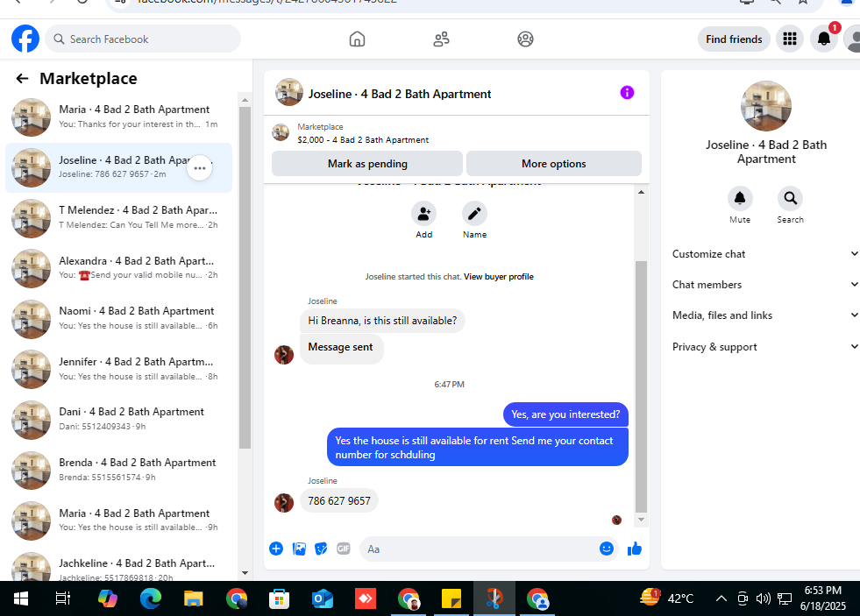Open the $2,000 4 Bad 2 Bath listing link

click(363, 139)
